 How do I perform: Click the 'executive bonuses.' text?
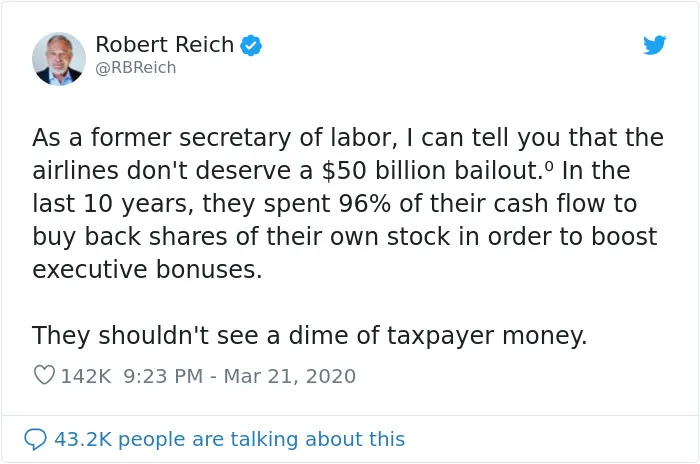pyautogui.click(x=147, y=270)
